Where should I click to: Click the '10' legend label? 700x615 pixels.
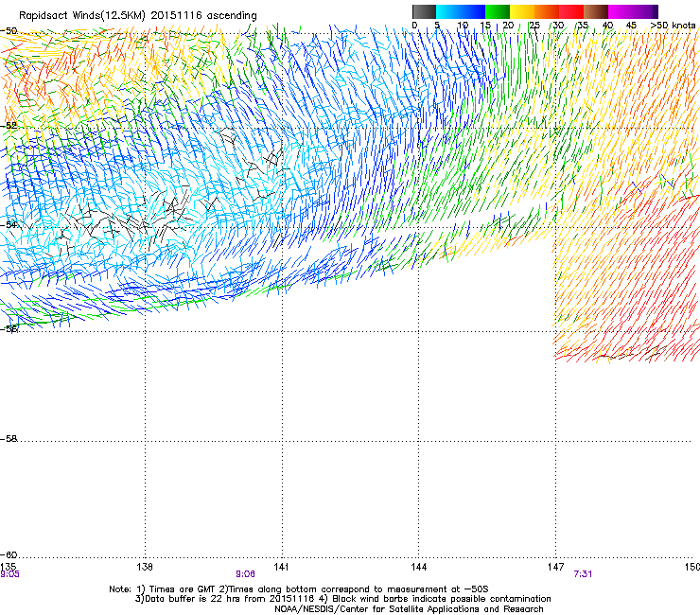tap(463, 26)
